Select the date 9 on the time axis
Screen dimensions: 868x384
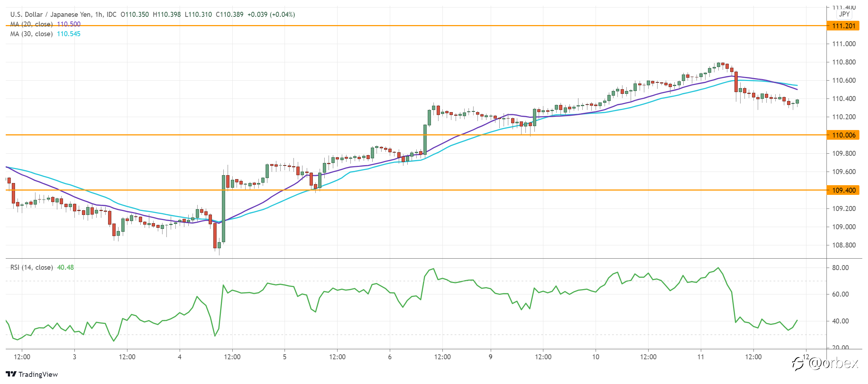coord(490,357)
